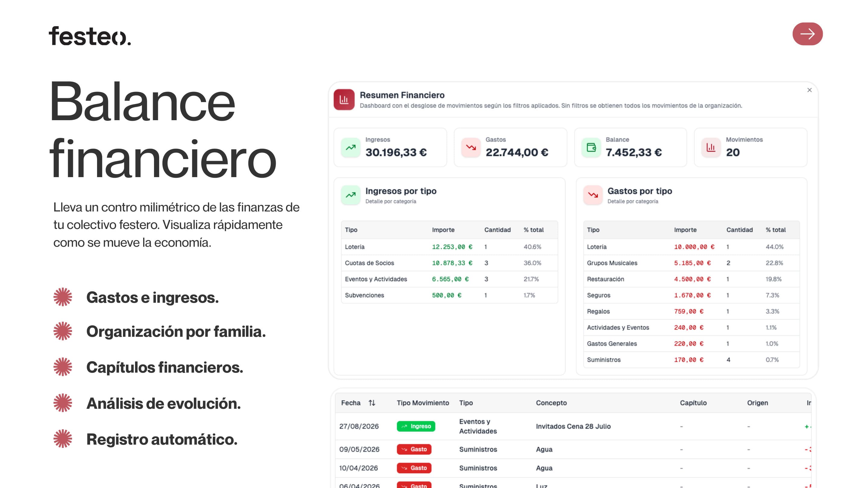Click the Importe header in Ingresos table
Screen dimensions: 868x488
click(443, 230)
